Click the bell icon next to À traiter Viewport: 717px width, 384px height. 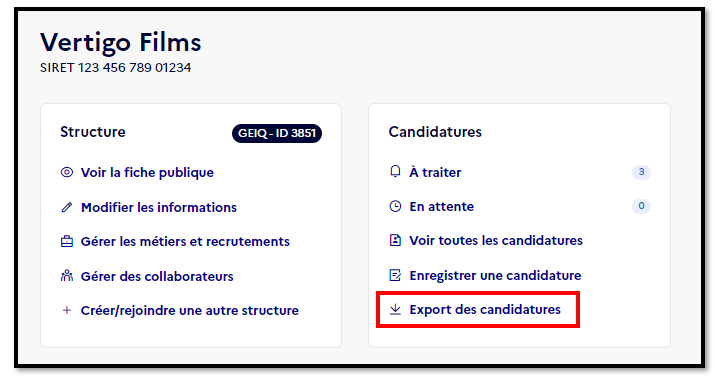(395, 171)
